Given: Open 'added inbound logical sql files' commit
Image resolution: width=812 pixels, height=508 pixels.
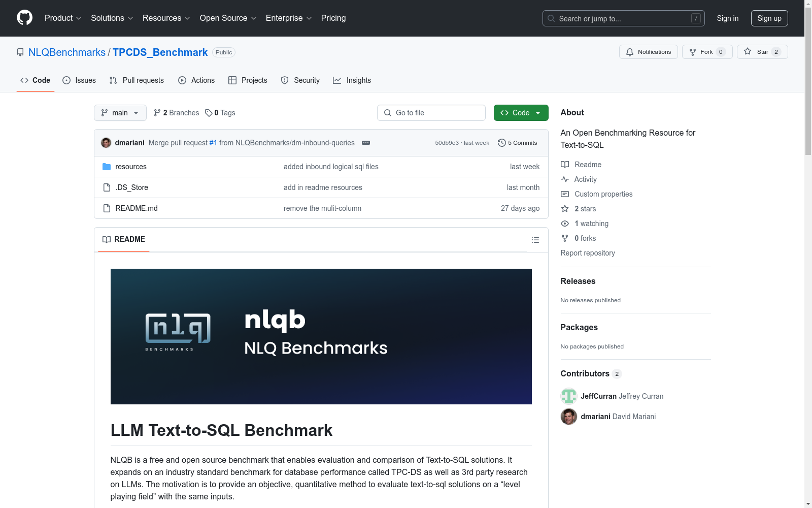Looking at the screenshot, I should tap(331, 167).
